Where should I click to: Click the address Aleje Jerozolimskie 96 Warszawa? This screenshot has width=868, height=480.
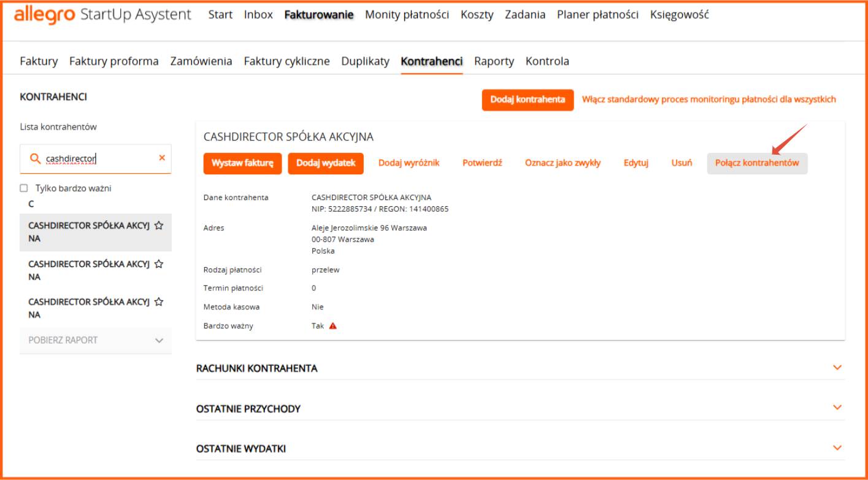(x=369, y=228)
